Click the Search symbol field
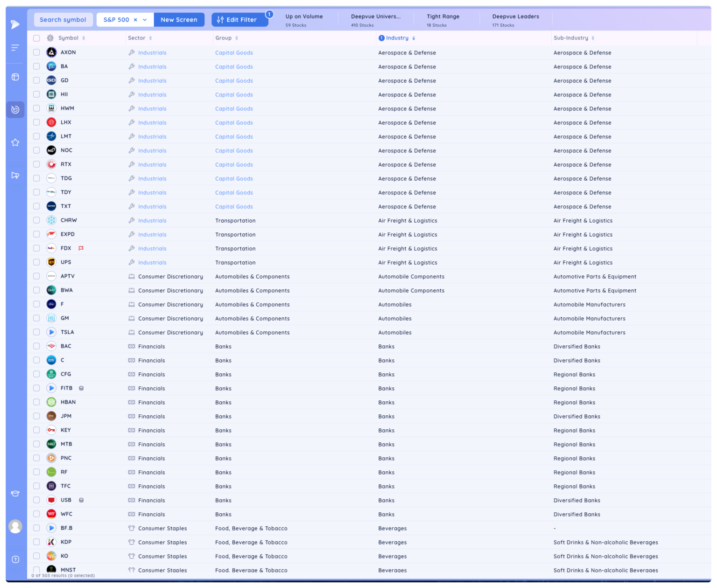Image resolution: width=717 pixels, height=588 pixels. 63,20
